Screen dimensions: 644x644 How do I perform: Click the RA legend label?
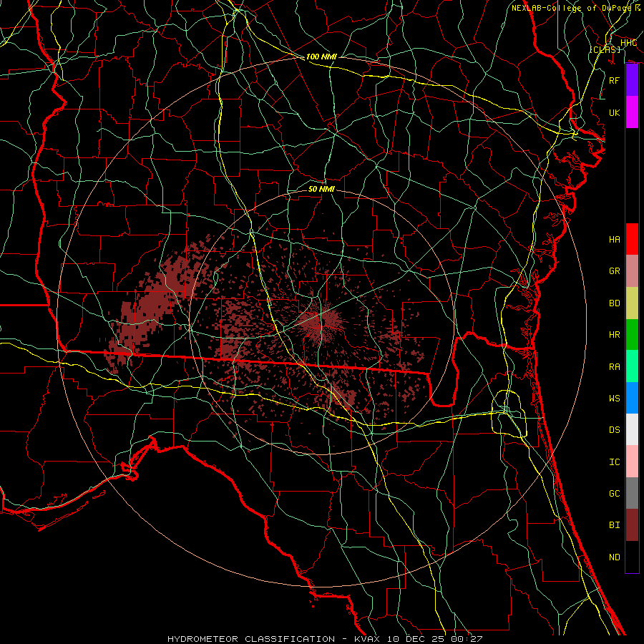click(615, 366)
